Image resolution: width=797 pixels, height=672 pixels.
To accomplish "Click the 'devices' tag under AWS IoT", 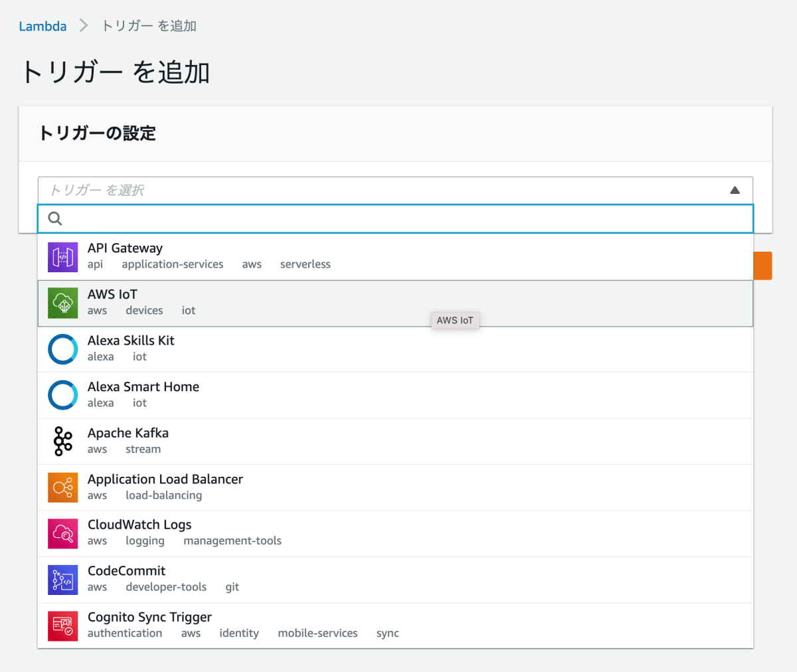I will coord(144,311).
